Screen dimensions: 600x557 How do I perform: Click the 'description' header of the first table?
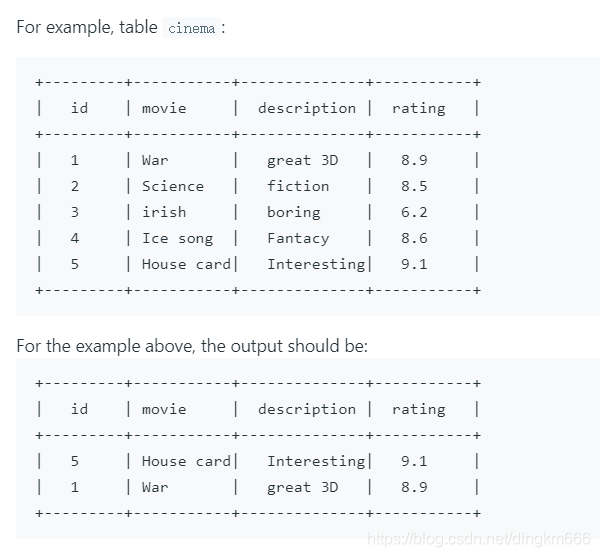pos(307,109)
